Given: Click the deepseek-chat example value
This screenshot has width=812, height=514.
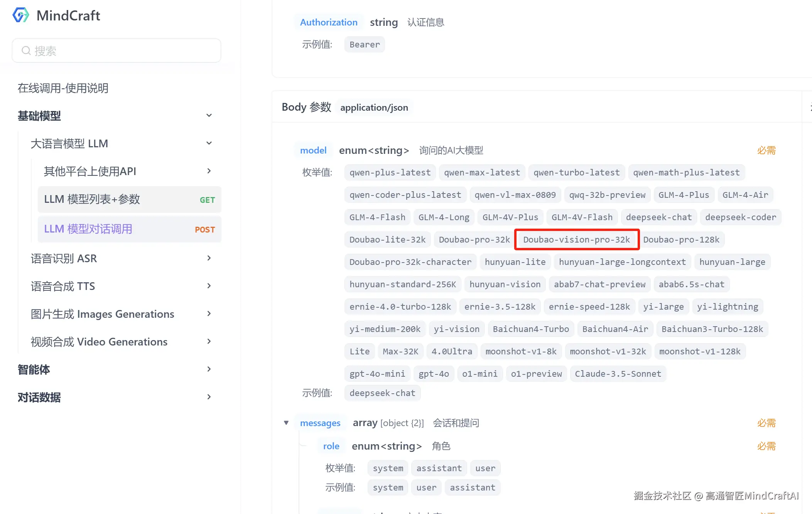Looking at the screenshot, I should point(382,393).
